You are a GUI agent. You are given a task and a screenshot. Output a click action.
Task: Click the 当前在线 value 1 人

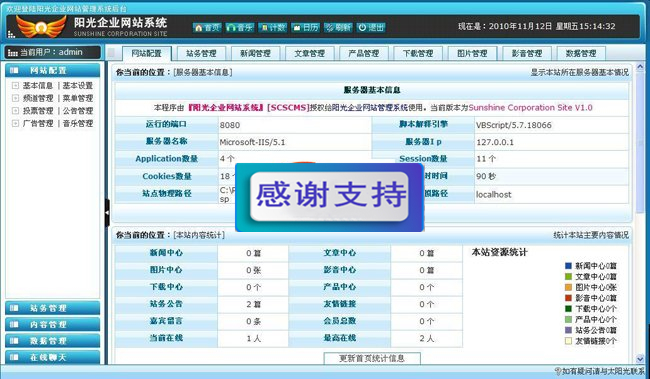tap(253, 338)
